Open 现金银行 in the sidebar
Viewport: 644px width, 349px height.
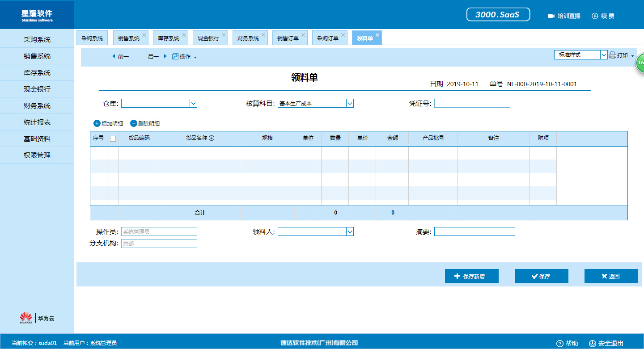point(37,89)
